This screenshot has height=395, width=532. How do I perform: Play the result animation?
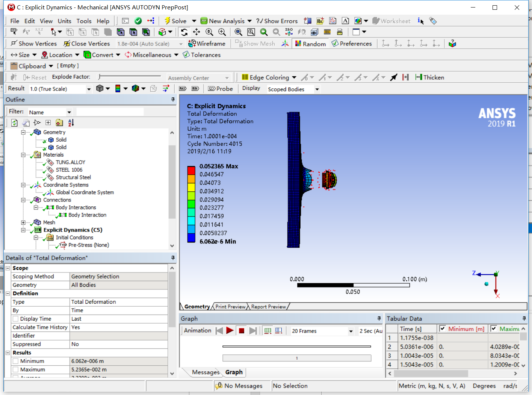pos(230,330)
